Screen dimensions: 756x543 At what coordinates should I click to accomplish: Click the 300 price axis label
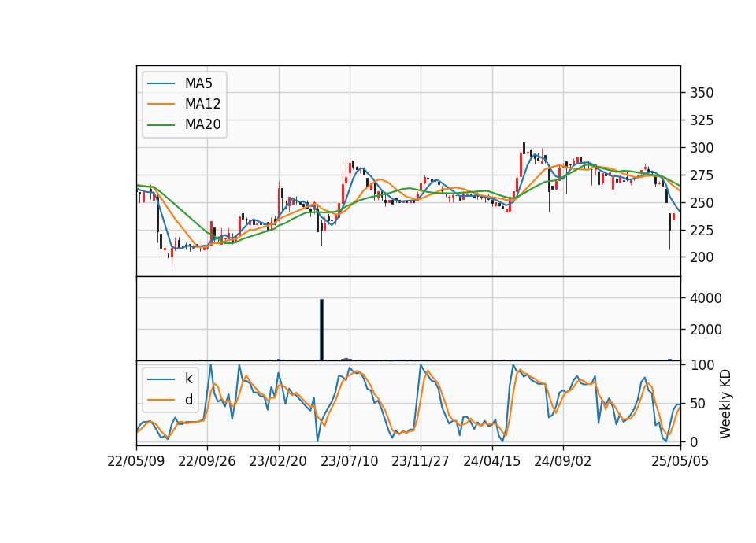702,148
